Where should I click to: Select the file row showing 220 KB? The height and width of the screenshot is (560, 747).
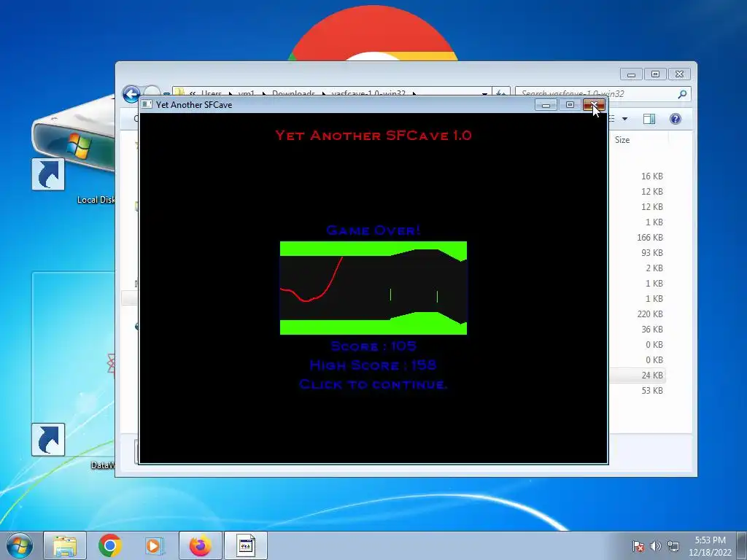click(650, 314)
